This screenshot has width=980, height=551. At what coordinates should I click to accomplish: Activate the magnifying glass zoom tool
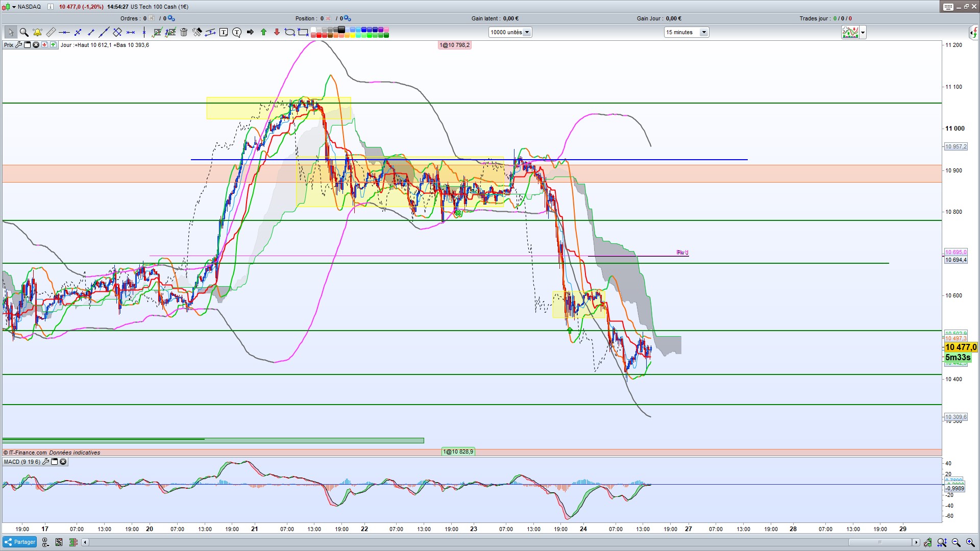24,32
